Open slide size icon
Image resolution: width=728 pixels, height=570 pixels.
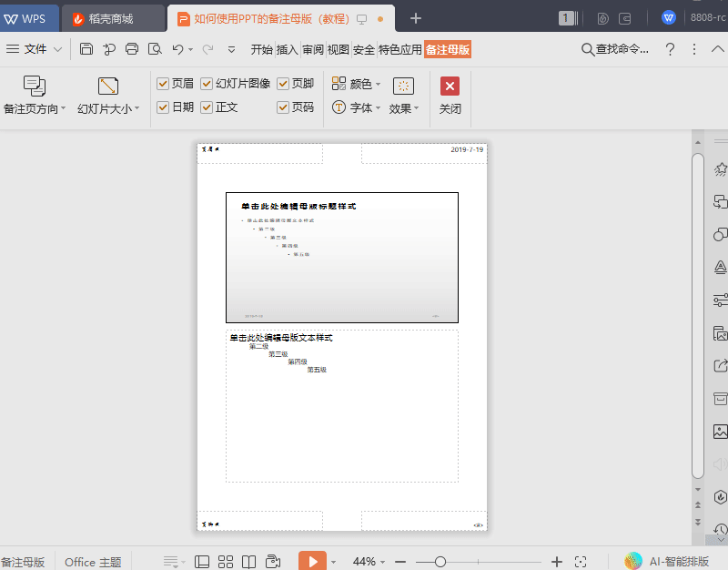pyautogui.click(x=108, y=86)
